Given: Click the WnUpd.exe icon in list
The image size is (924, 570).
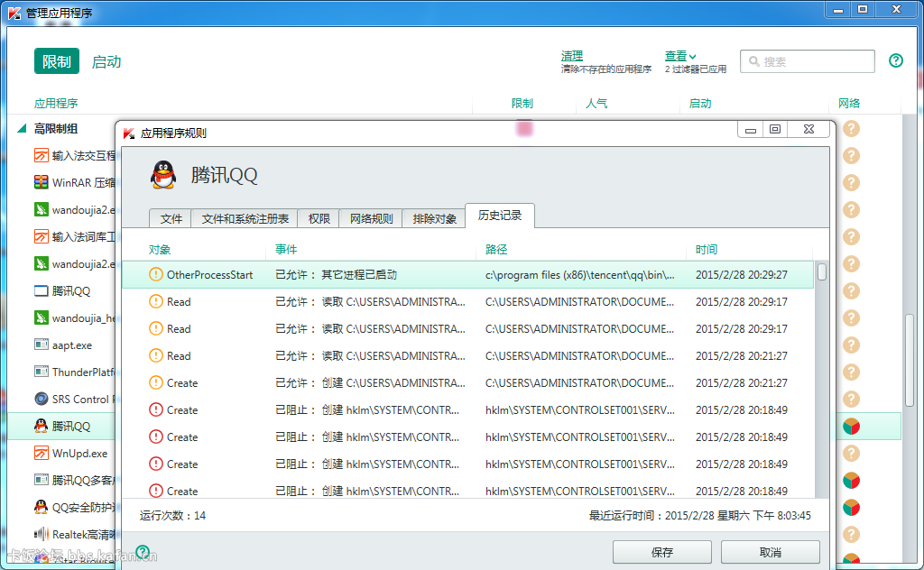Looking at the screenshot, I should click(42, 454).
